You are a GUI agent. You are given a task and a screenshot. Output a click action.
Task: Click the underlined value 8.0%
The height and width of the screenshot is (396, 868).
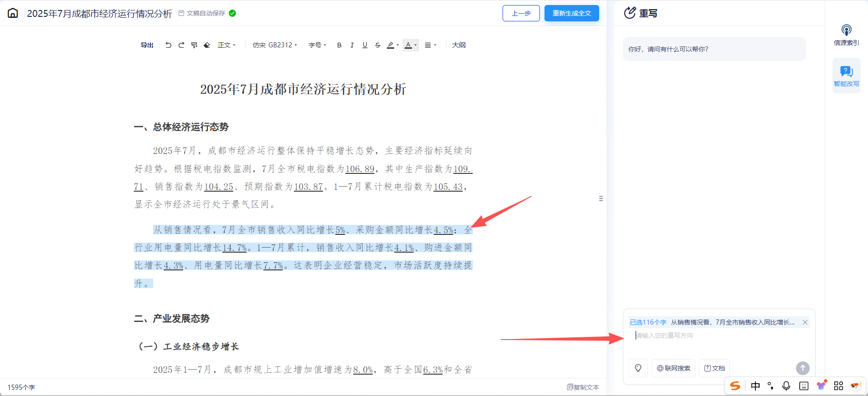pos(363,370)
